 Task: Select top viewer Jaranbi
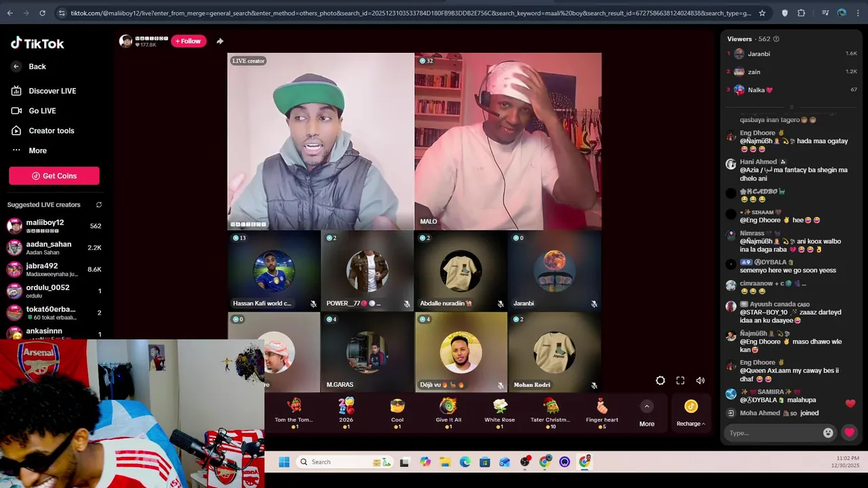pos(791,54)
